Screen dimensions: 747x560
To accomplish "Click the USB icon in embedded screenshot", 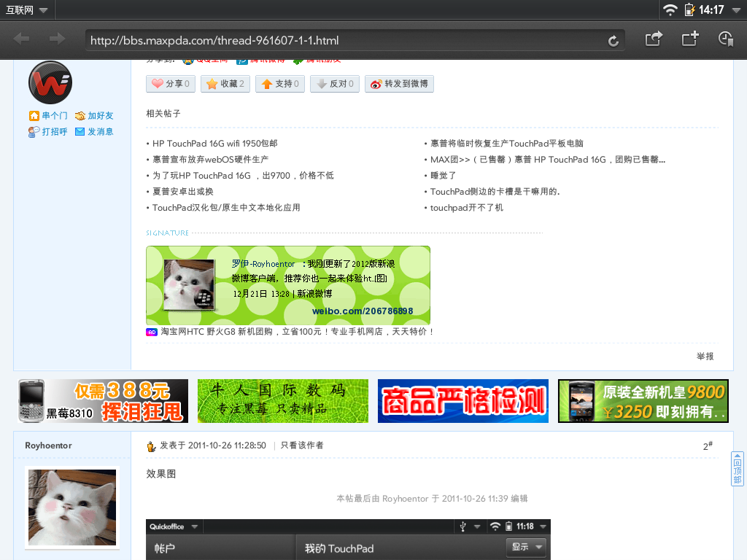I will (x=462, y=526).
